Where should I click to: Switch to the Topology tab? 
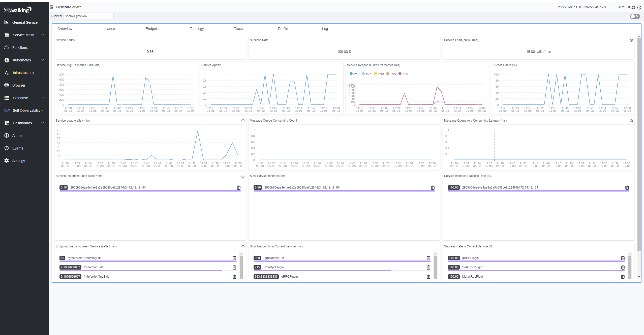197,29
